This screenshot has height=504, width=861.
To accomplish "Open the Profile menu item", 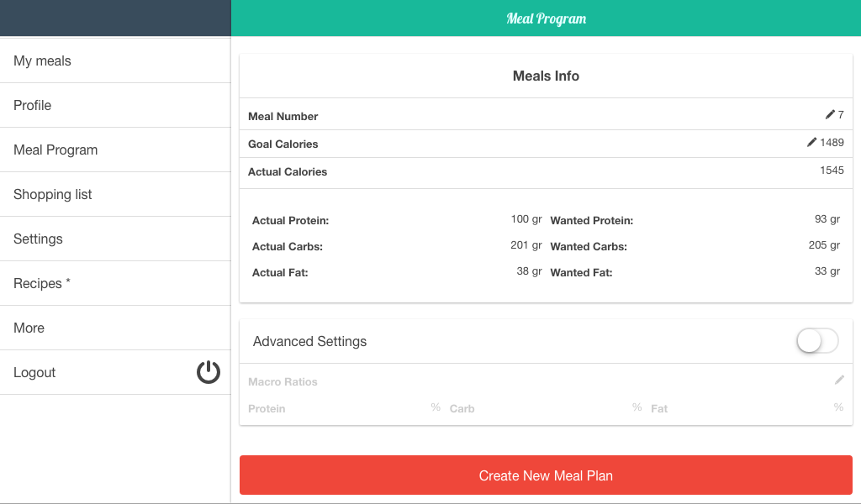I will tap(115, 105).
